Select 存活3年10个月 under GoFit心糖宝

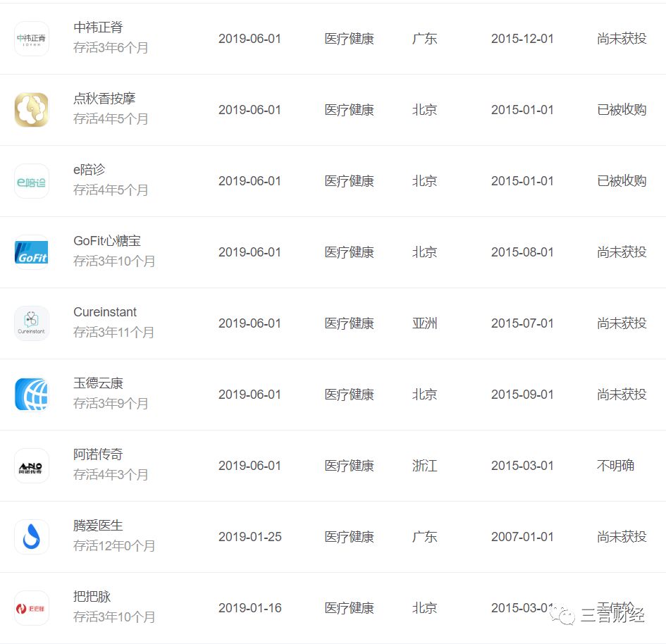pos(114,261)
